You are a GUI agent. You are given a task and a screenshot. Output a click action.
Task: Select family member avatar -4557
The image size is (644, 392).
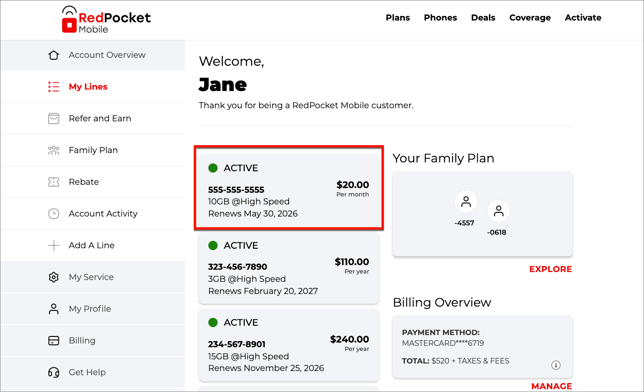(x=466, y=202)
